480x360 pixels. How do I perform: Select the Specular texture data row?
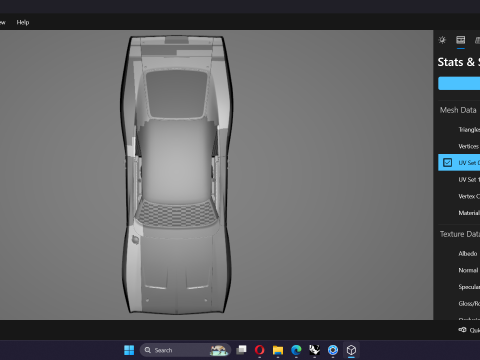click(x=459, y=287)
